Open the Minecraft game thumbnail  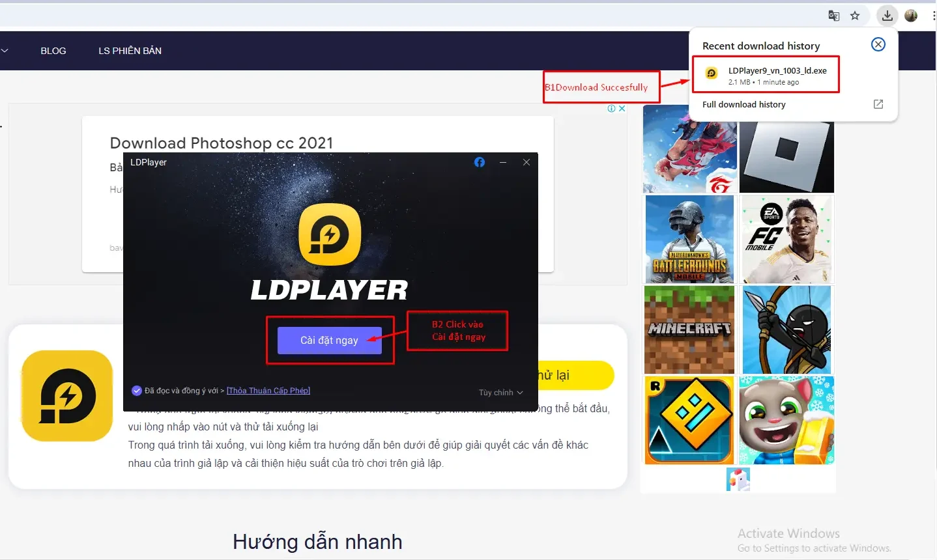coord(689,329)
